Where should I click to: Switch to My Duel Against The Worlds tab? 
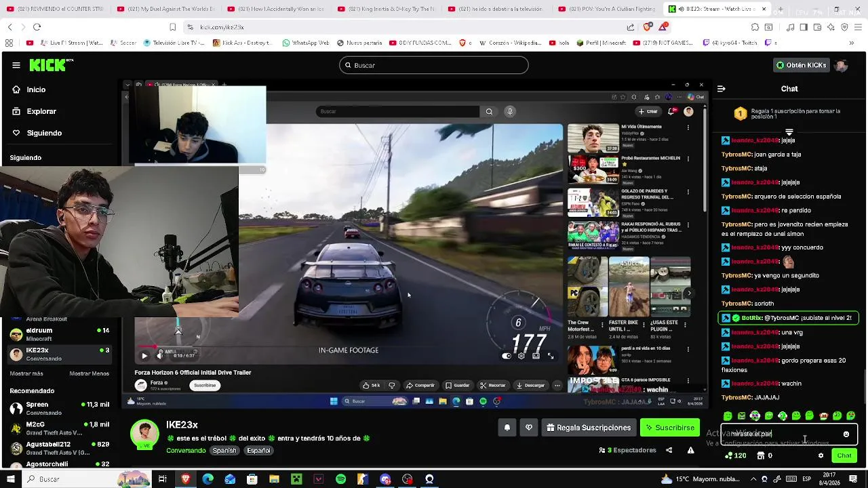coord(165,9)
